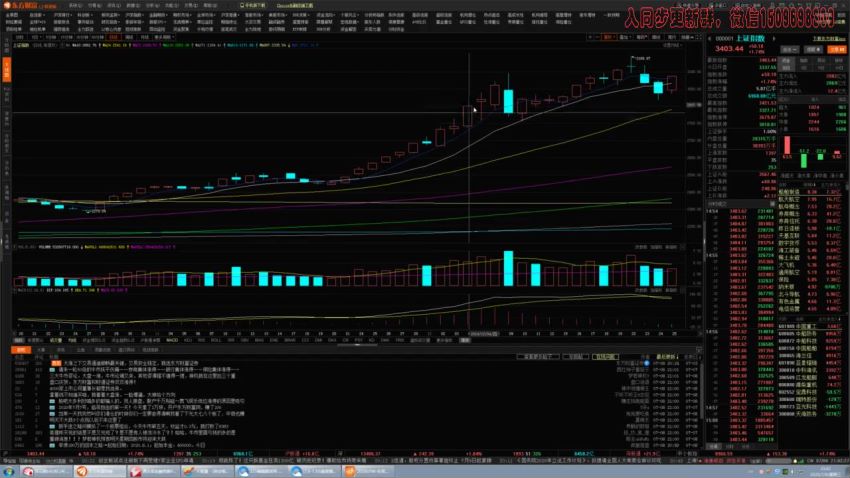The height and width of the screenshot is (478, 850).
Task: Open the news row with the orange tag
Action: click(125, 363)
